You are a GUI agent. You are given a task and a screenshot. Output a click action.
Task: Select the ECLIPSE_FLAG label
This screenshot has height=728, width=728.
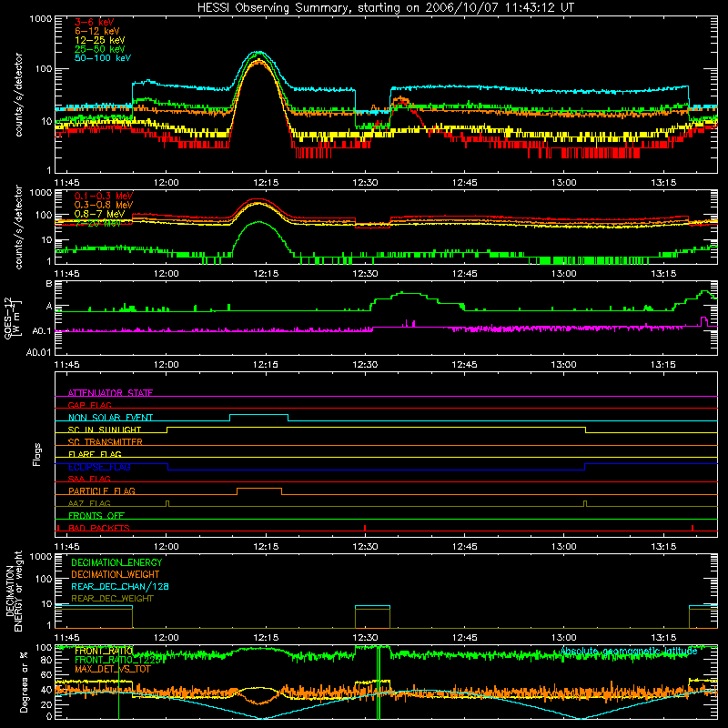click(99, 467)
